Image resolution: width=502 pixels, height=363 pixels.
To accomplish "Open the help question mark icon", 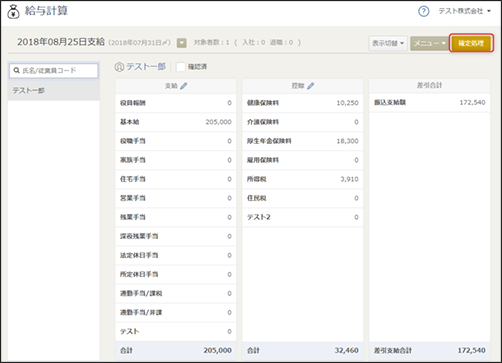I will (423, 12).
